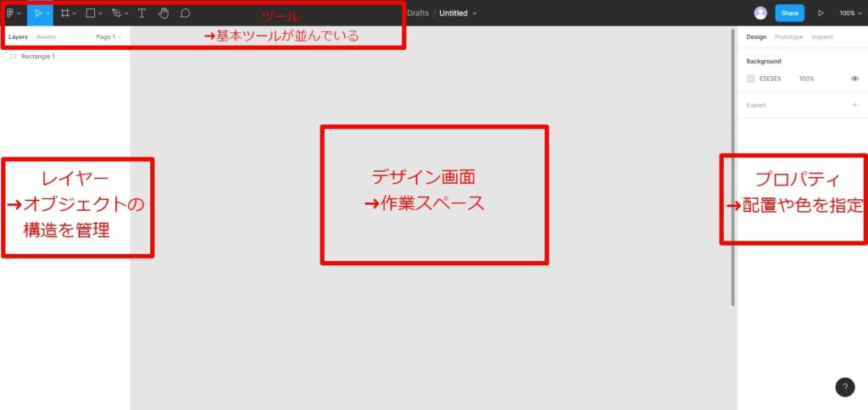The height and width of the screenshot is (410, 868).
Task: Select the Rectangle shape tool
Action: tap(91, 13)
